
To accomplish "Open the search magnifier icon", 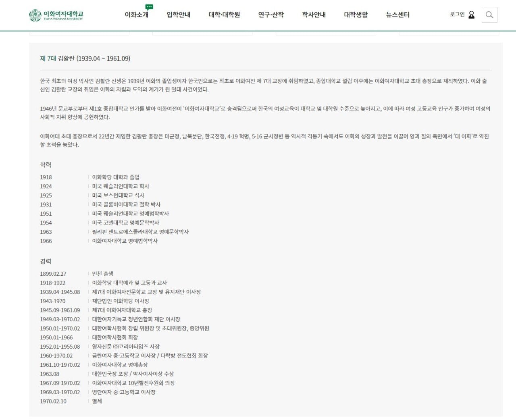I will pyautogui.click(x=489, y=15).
